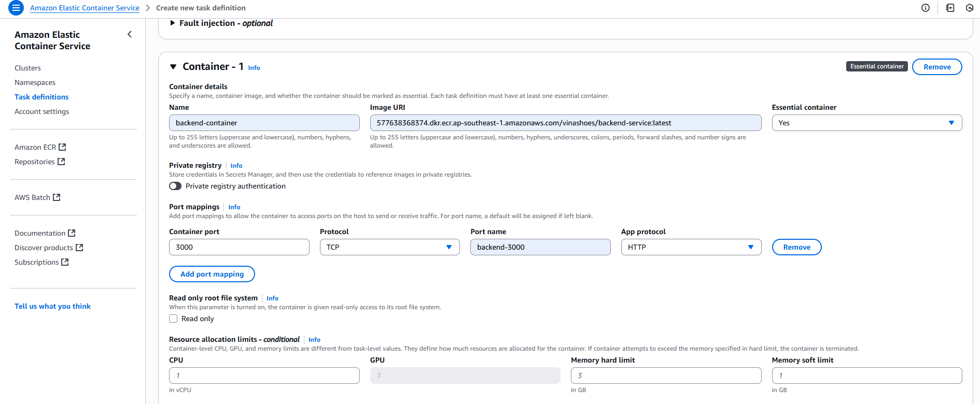Open the Protocol TCP dropdown

(389, 247)
